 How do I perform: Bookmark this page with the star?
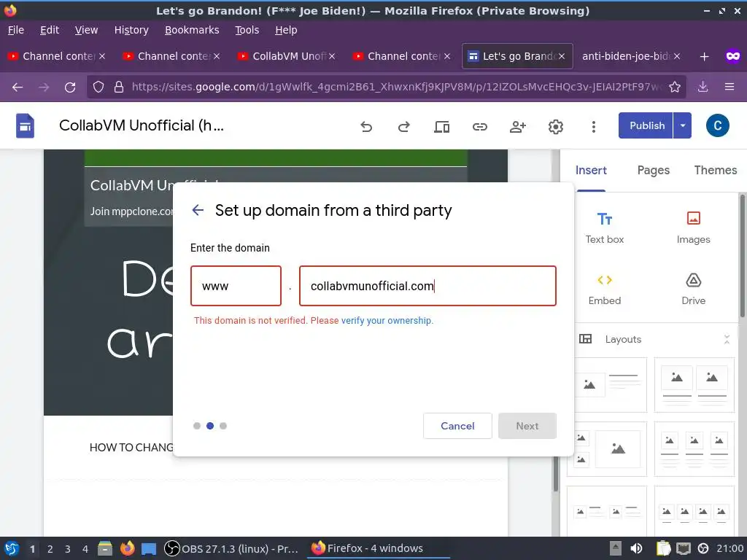tap(675, 87)
